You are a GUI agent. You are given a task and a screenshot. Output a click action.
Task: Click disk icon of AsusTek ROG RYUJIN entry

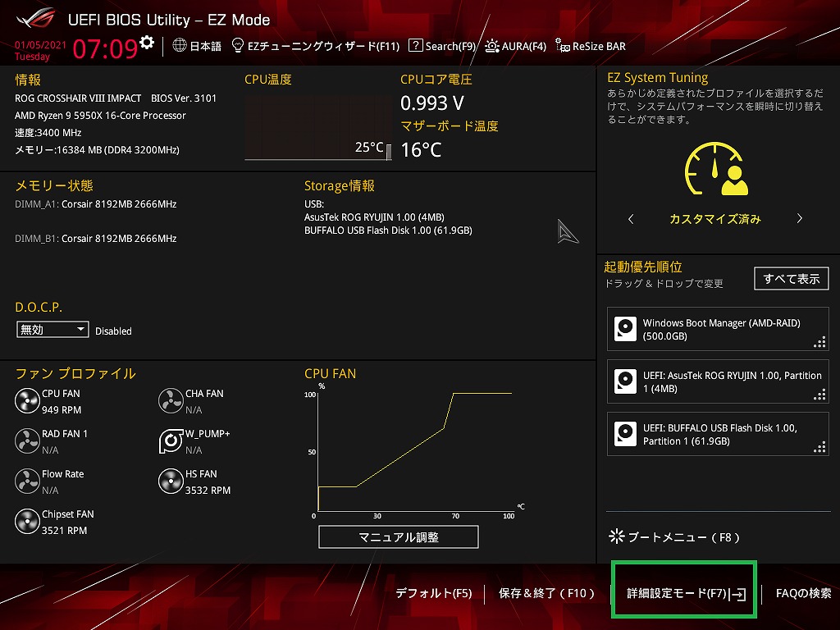click(x=625, y=381)
